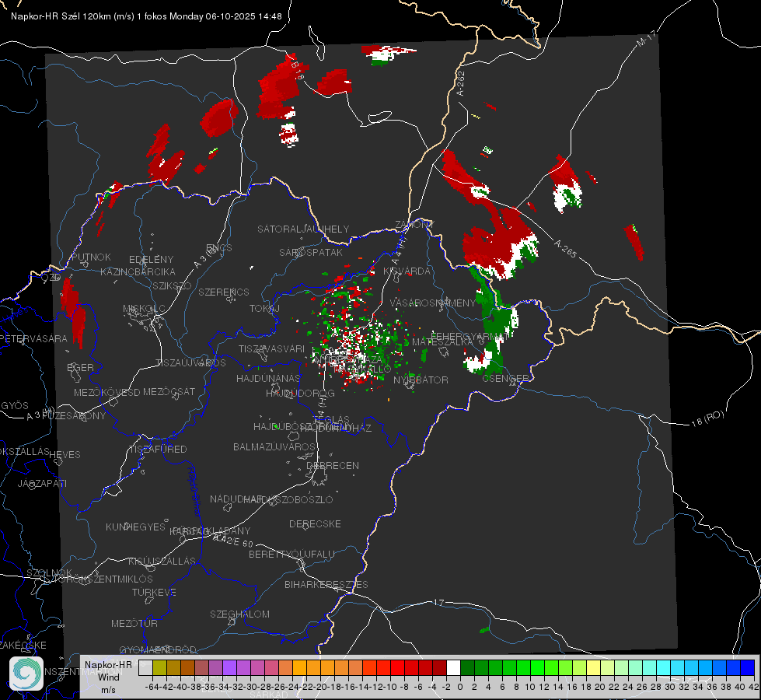The image size is (761, 700).
Task: Click the 'MEZŐKÖVESD' town label
Action: point(106,392)
